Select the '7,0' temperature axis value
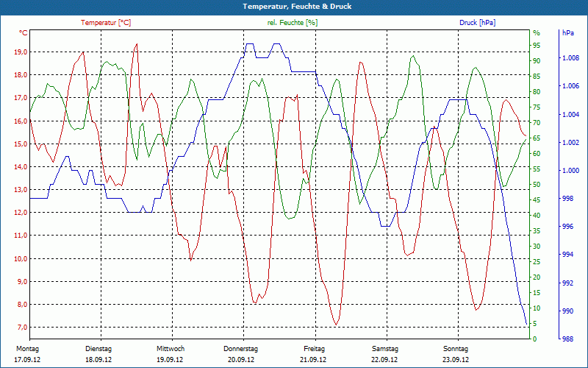Image resolution: width=588 pixels, height=368 pixels. [x=22, y=328]
